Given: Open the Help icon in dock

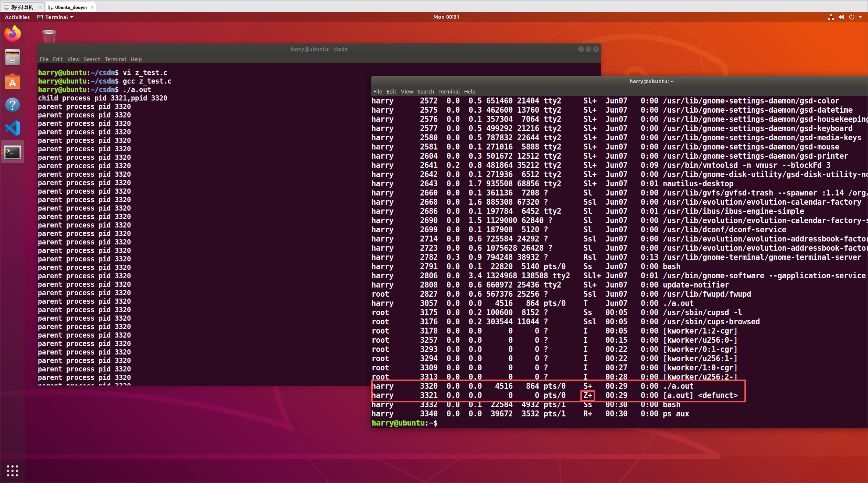Looking at the screenshot, I should coord(13,105).
